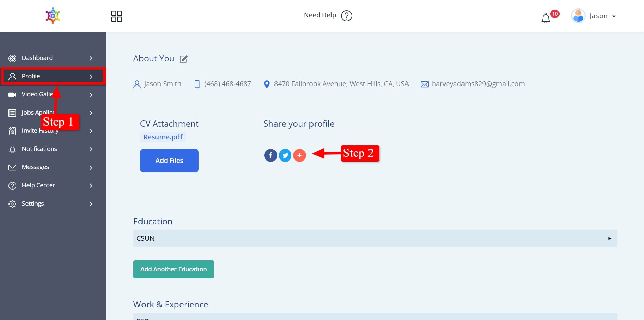The height and width of the screenshot is (320, 644).
Task: Click the edit pencil beside About You
Action: (x=184, y=59)
